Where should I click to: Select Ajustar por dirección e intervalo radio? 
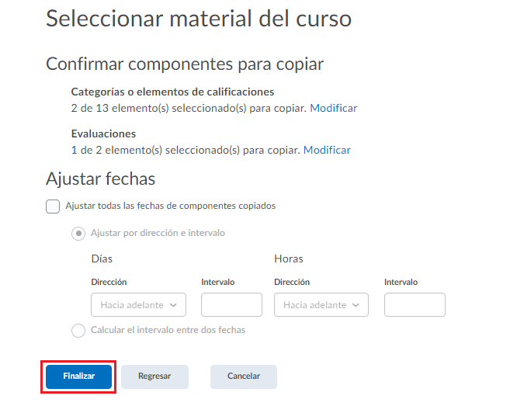78,233
